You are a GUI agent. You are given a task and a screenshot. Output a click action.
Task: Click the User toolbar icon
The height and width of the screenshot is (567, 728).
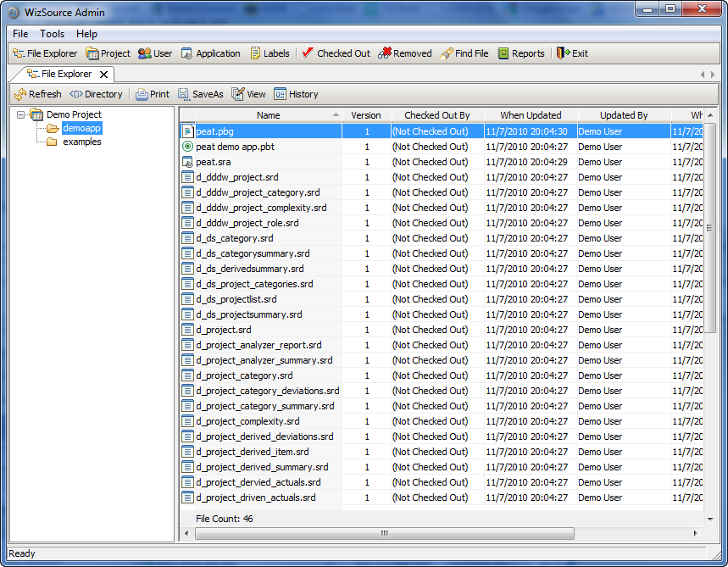(x=155, y=53)
